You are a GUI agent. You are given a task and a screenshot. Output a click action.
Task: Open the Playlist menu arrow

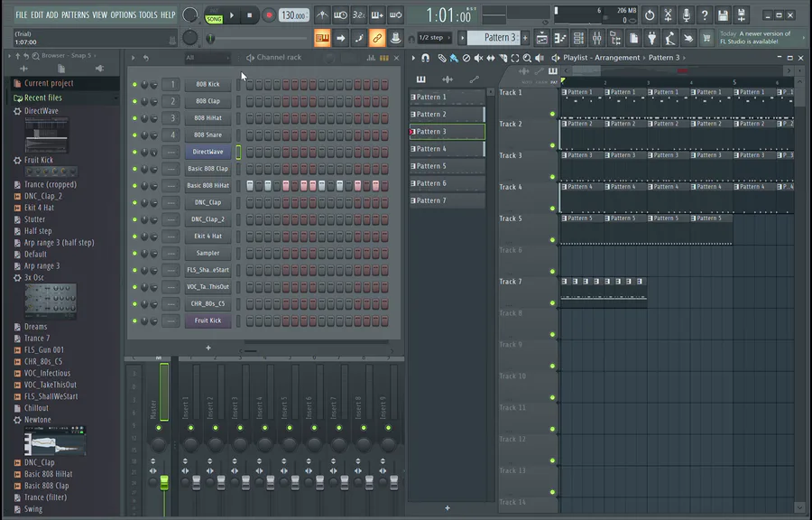click(413, 58)
